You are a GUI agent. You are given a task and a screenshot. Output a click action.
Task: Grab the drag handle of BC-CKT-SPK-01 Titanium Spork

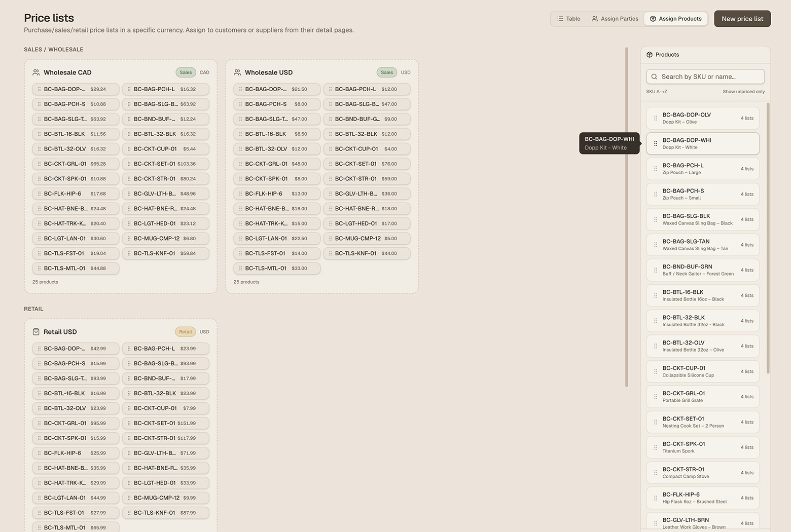point(656,447)
